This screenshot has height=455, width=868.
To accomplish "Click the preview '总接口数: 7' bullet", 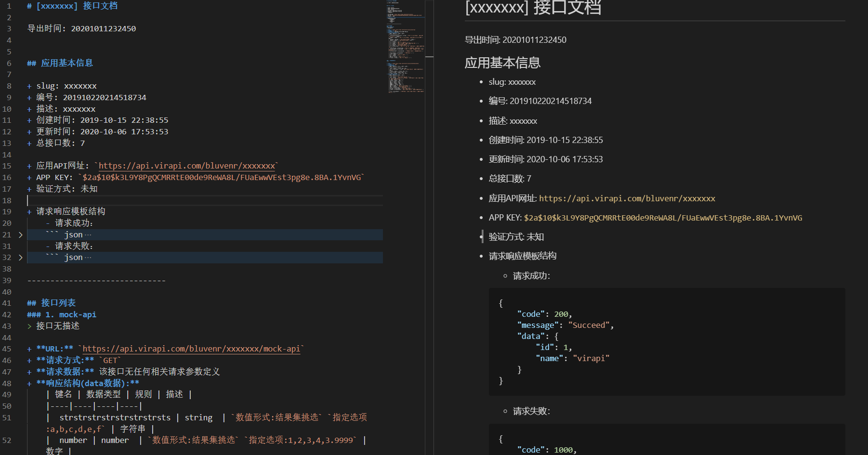I will (x=510, y=179).
